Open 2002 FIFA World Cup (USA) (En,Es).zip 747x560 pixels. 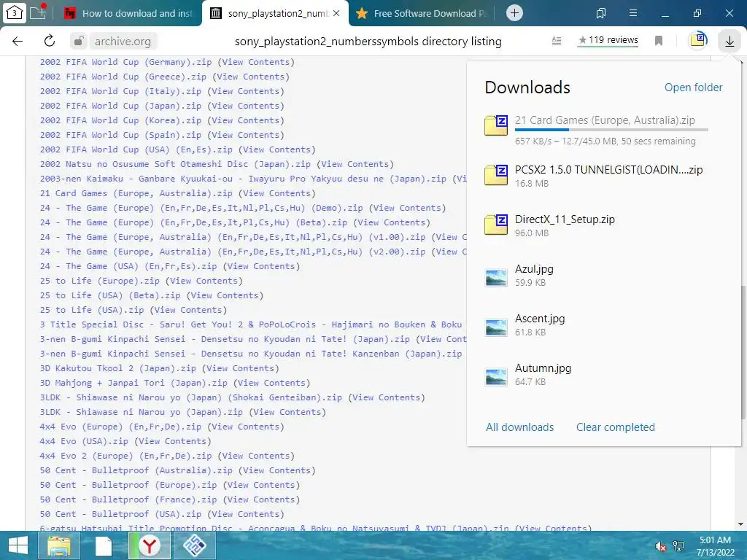pyautogui.click(x=136, y=149)
